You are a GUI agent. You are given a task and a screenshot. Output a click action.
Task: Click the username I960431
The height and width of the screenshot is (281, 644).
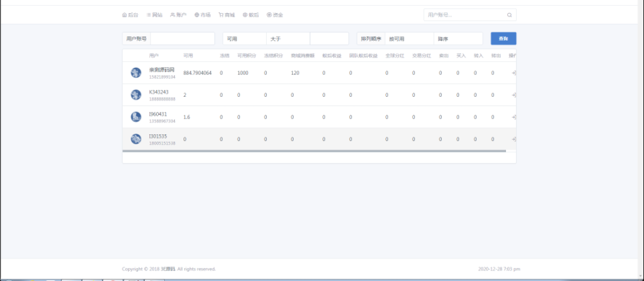click(158, 114)
